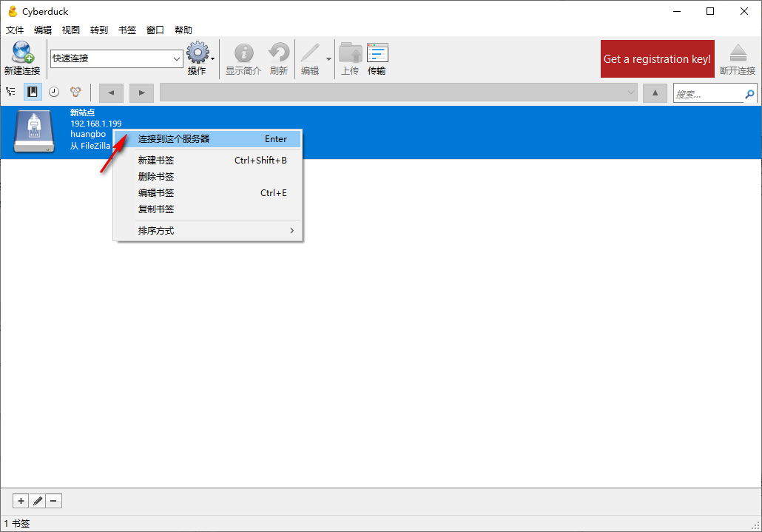Viewport: 762px width, 532px height.
Task: Show connection history clock icon
Action: click(x=54, y=92)
